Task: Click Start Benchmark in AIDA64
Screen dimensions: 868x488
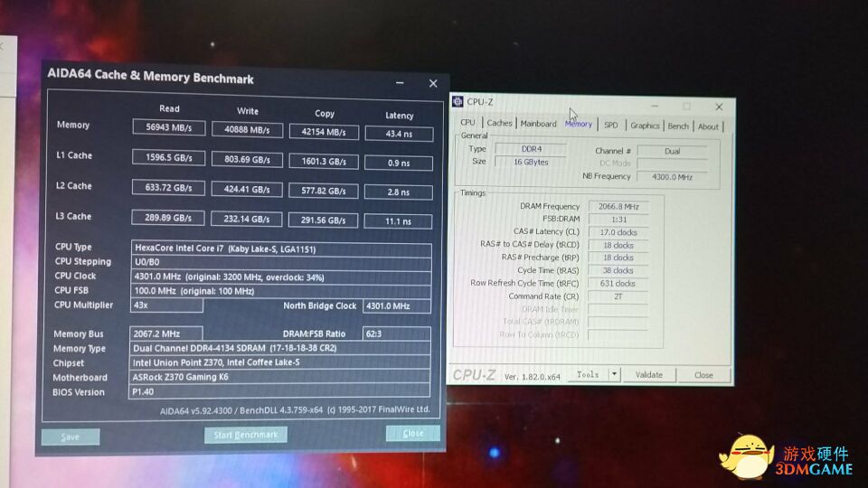Action: [x=246, y=435]
